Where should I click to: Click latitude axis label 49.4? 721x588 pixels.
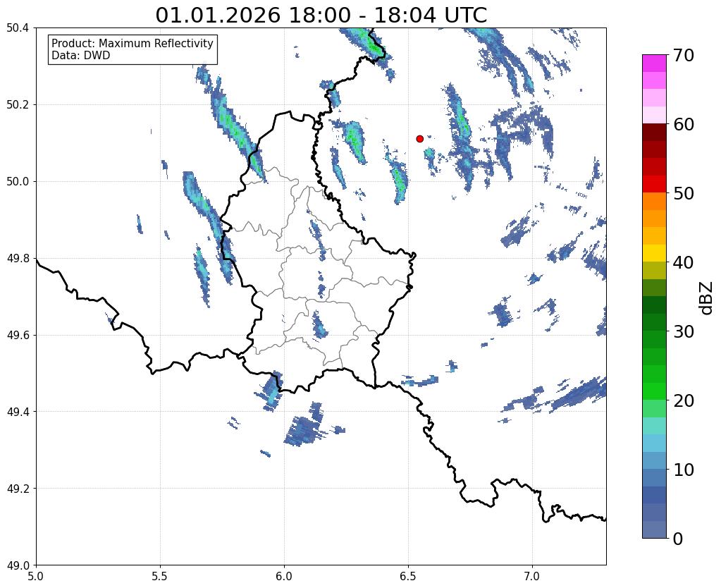click(x=18, y=411)
